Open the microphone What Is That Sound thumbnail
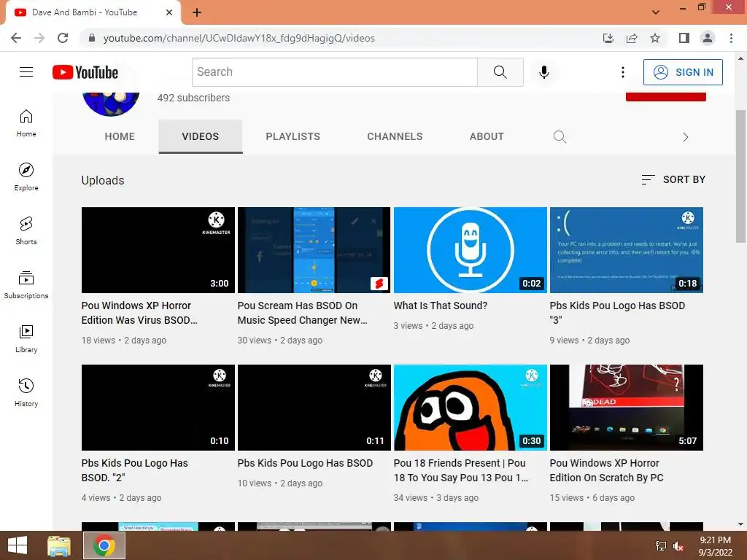The image size is (747, 560). tap(471, 250)
